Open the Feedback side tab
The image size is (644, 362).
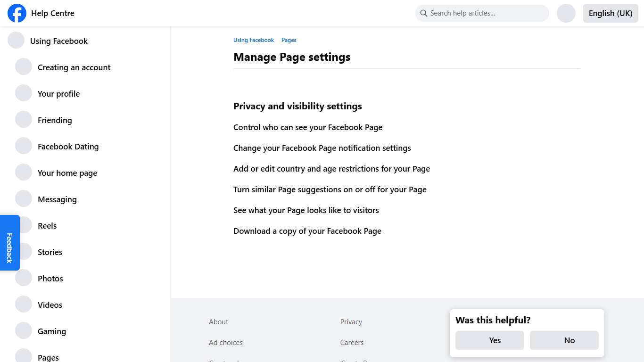click(x=9, y=242)
